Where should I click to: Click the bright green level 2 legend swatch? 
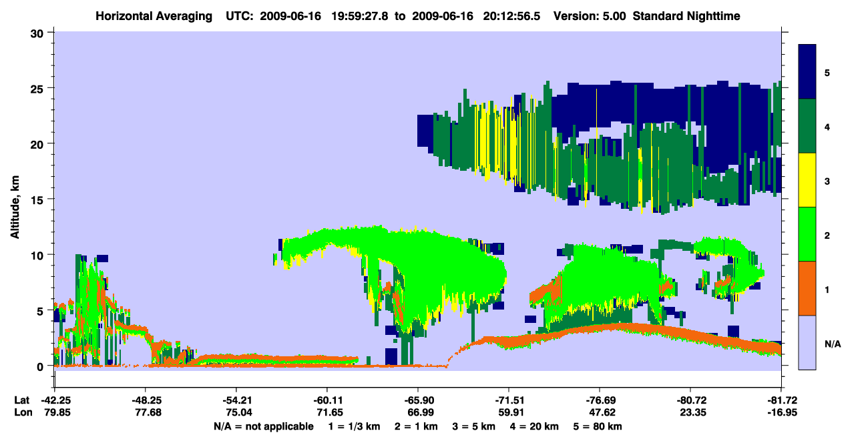[807, 234]
